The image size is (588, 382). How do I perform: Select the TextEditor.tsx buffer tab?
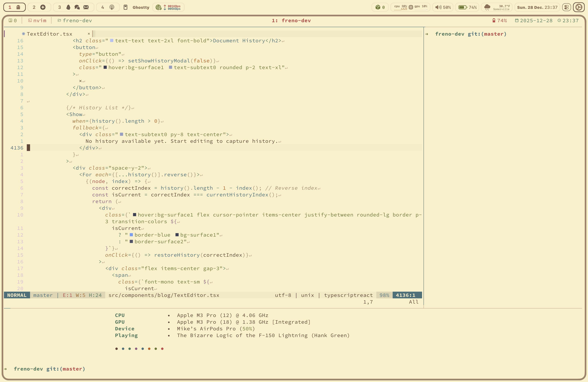tap(49, 34)
